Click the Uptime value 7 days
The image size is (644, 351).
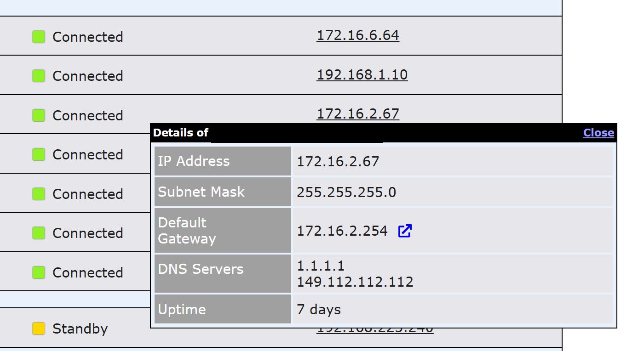(x=318, y=309)
